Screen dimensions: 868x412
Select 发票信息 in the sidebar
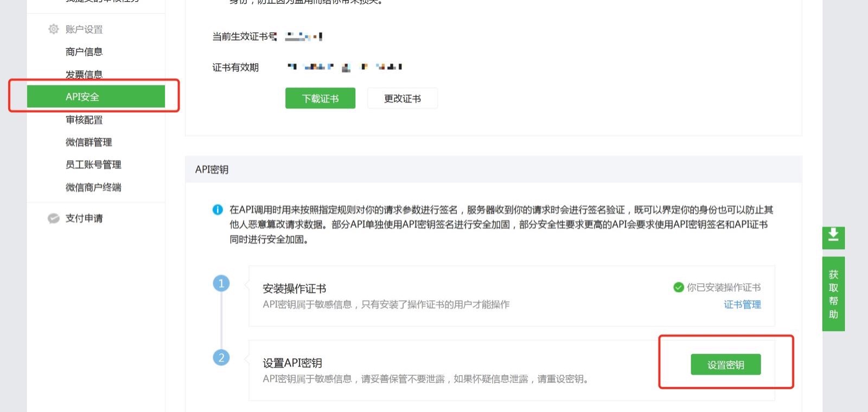[84, 75]
